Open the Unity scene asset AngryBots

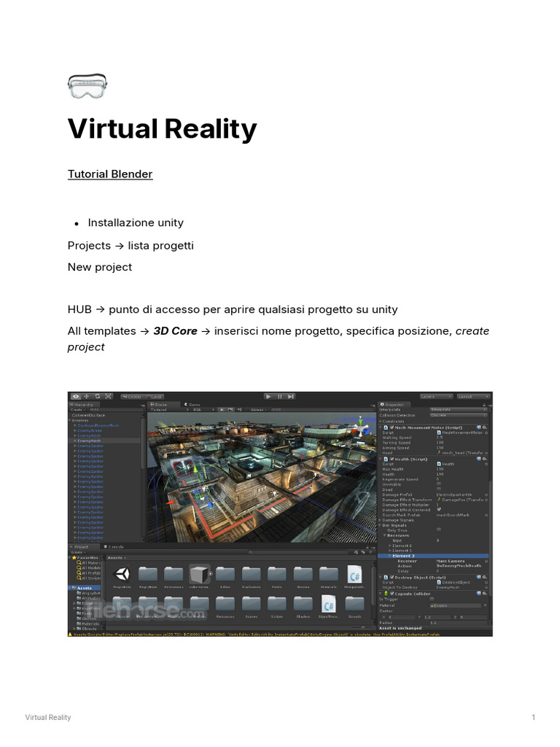pyautogui.click(x=122, y=575)
